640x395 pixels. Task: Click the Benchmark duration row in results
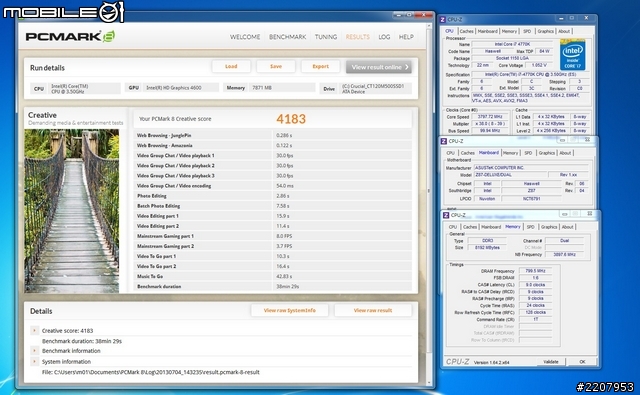(x=273, y=286)
